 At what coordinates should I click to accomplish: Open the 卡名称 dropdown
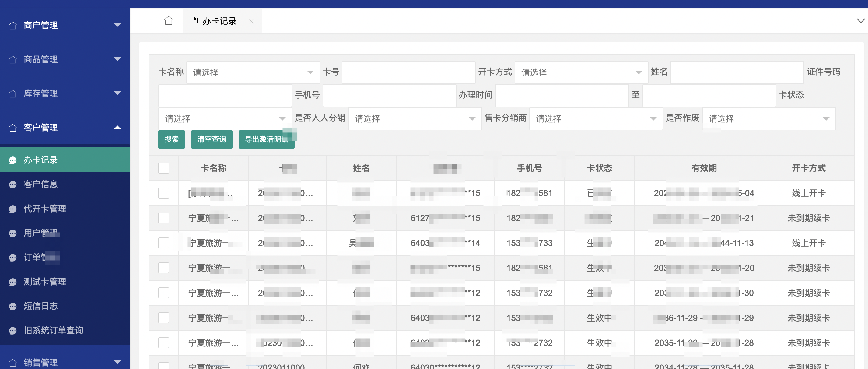[x=253, y=72]
